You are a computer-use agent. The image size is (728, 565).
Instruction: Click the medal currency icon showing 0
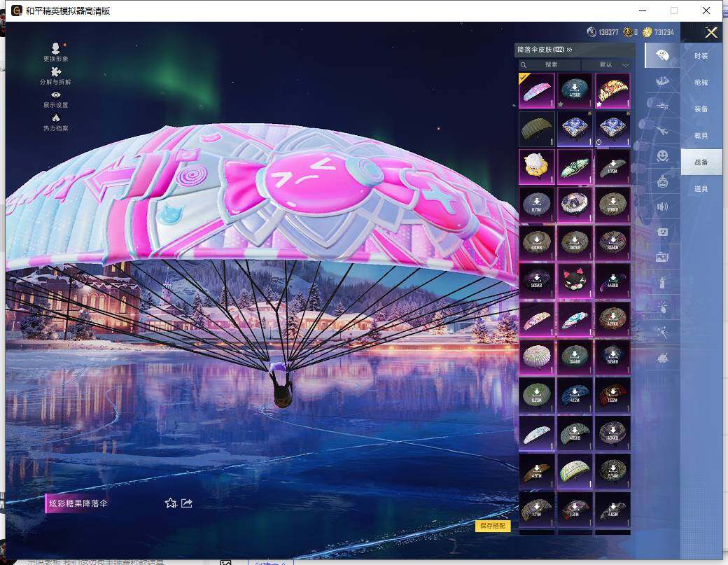628,32
